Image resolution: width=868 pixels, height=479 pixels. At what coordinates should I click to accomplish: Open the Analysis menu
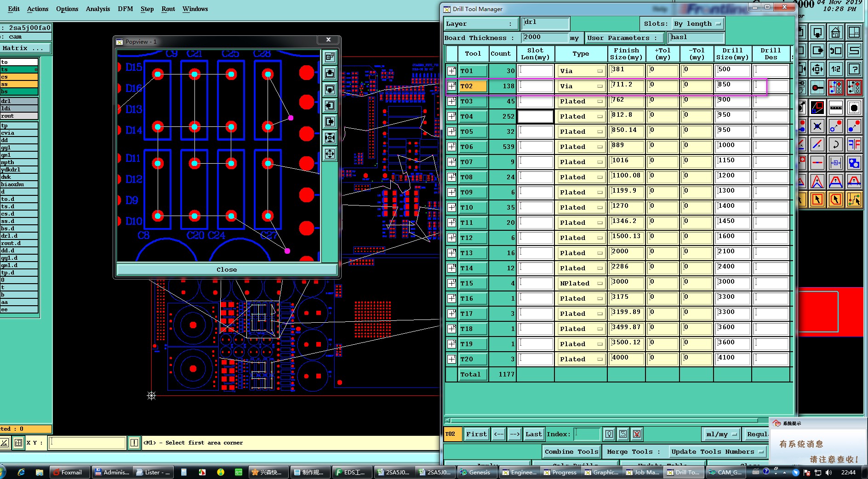(x=97, y=9)
